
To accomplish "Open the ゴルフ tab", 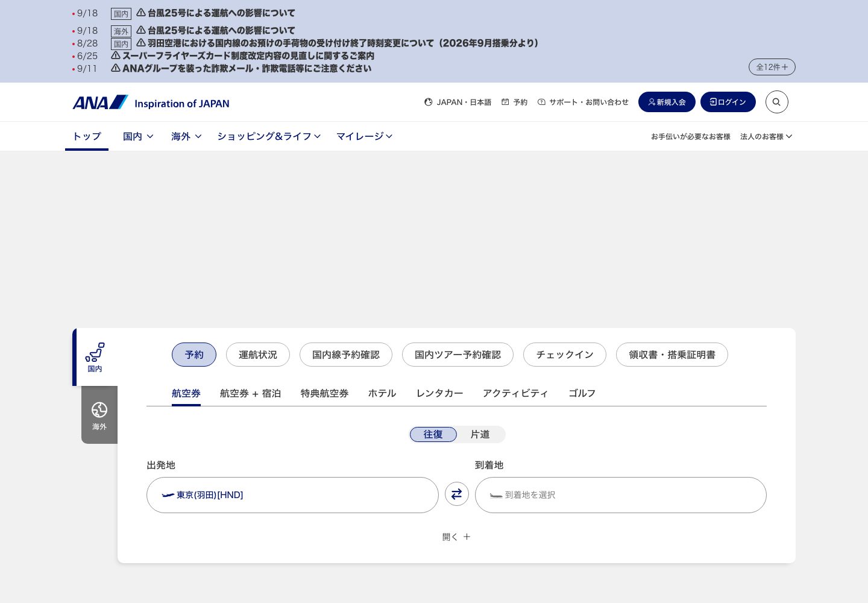I will [582, 393].
